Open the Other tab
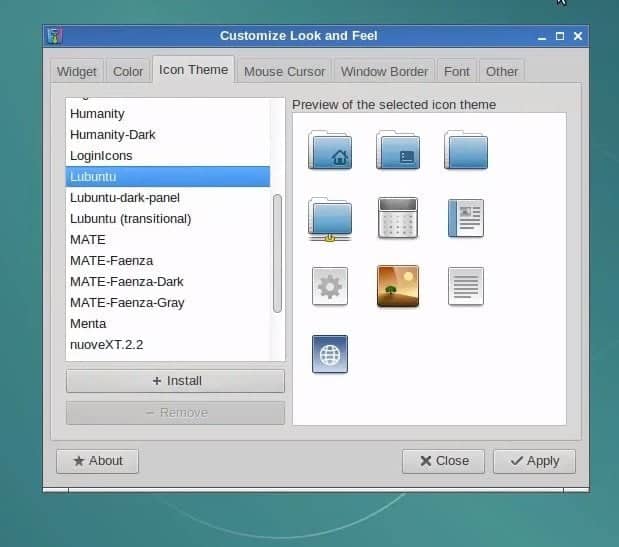This screenshot has height=547, width=619. (x=502, y=71)
